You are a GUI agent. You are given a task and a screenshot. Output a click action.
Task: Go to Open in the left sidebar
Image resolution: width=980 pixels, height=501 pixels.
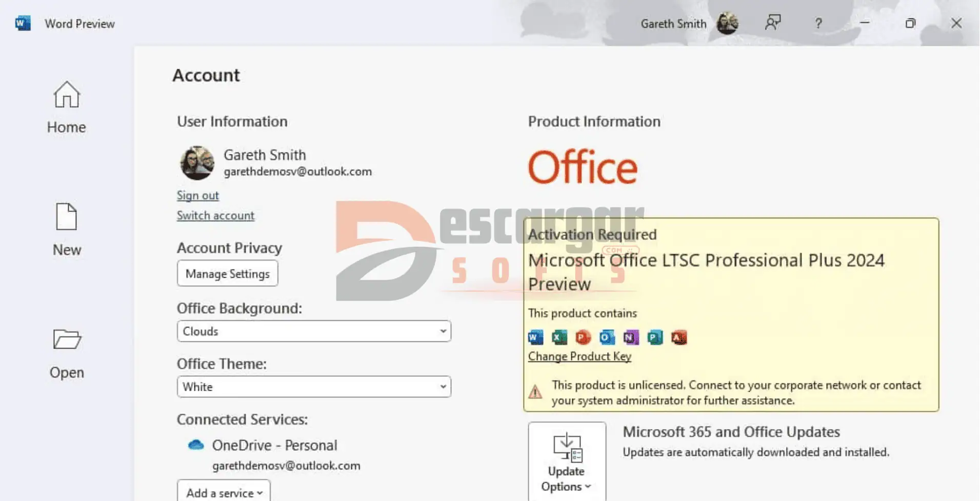[x=67, y=353]
